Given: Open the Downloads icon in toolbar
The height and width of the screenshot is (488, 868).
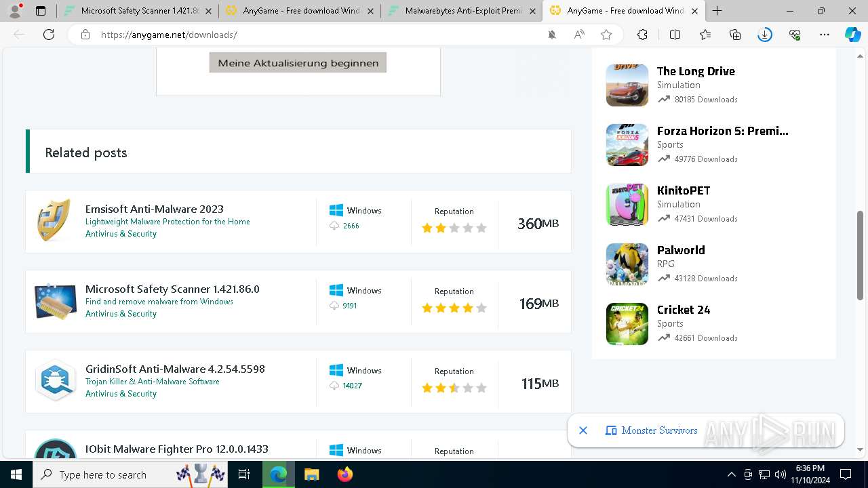Looking at the screenshot, I should (765, 35).
